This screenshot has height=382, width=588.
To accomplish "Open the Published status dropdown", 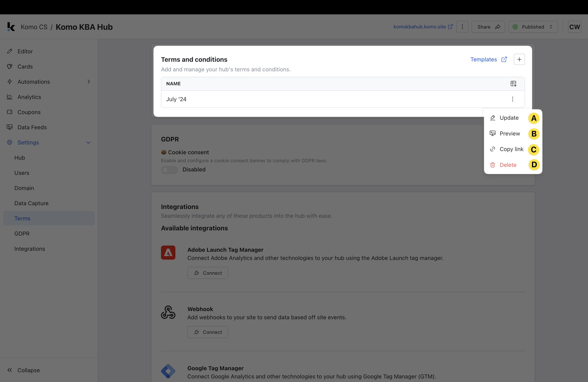I will 533,27.
